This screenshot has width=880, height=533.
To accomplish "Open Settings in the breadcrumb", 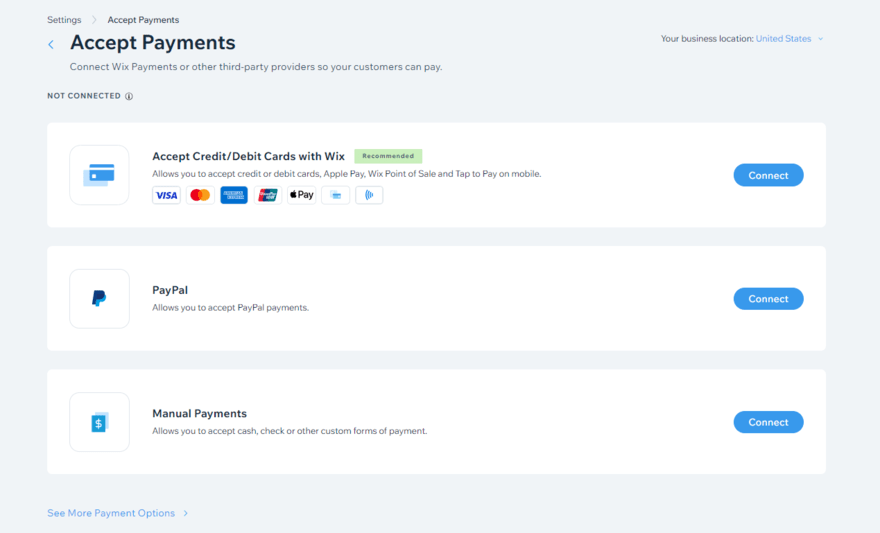I will (65, 20).
